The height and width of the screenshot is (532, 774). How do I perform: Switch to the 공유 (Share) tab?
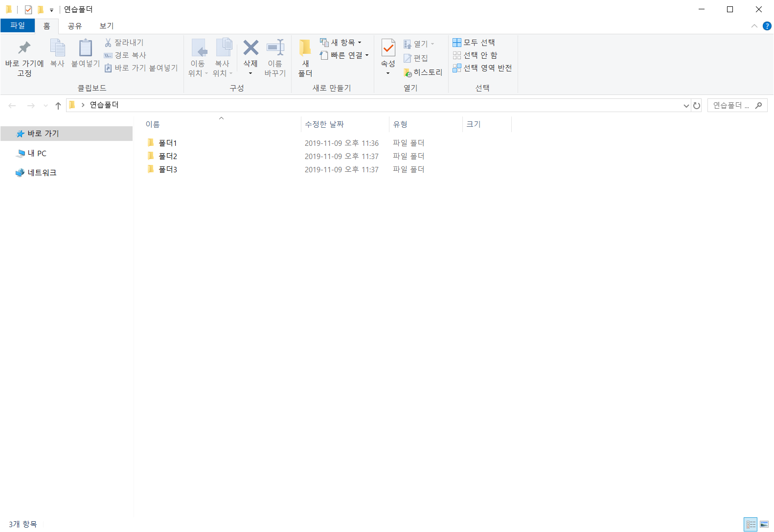(75, 26)
